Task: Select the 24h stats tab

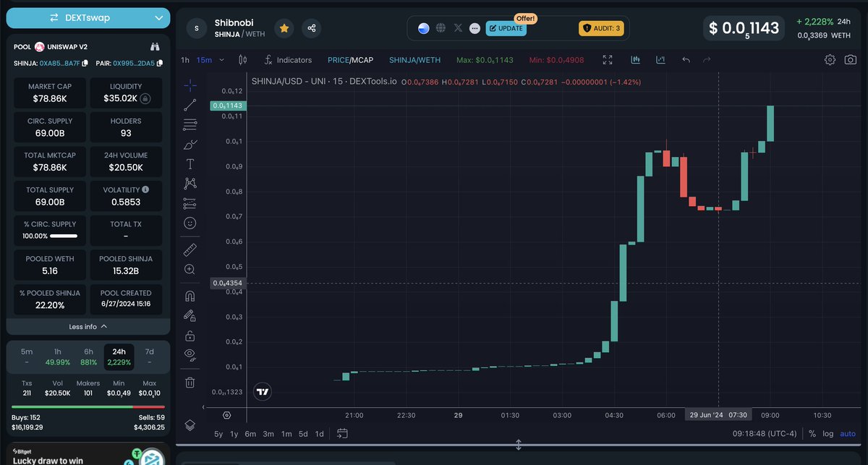Action: point(119,357)
